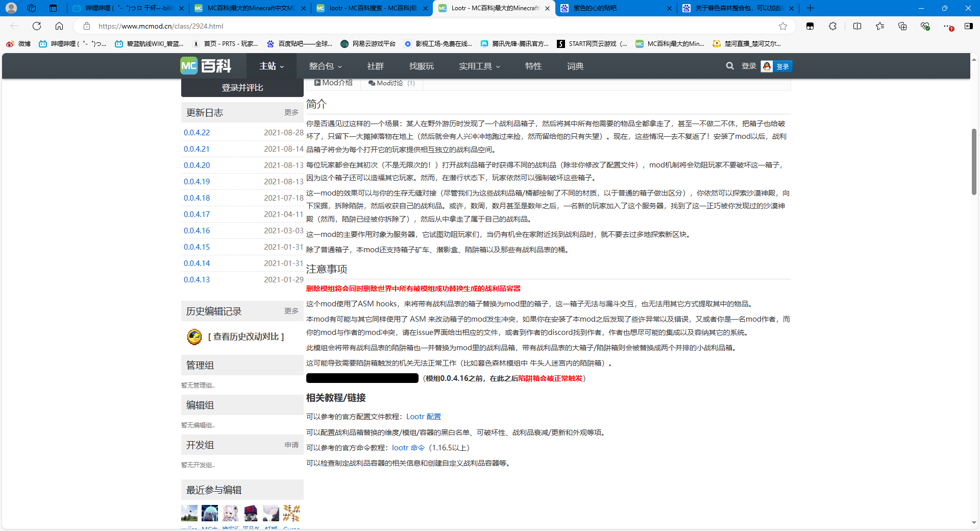Open the history comparison coin icon
Screen dimensions: 980x531
tap(194, 336)
